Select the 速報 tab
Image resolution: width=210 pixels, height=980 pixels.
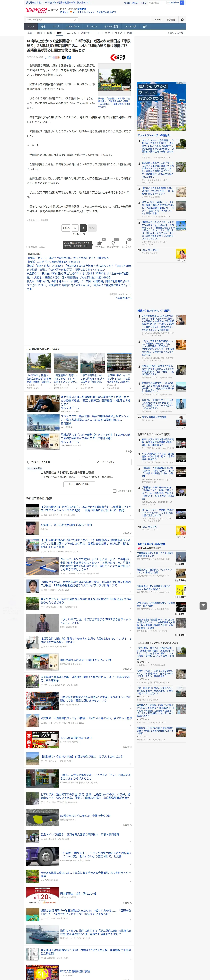coord(43,27)
